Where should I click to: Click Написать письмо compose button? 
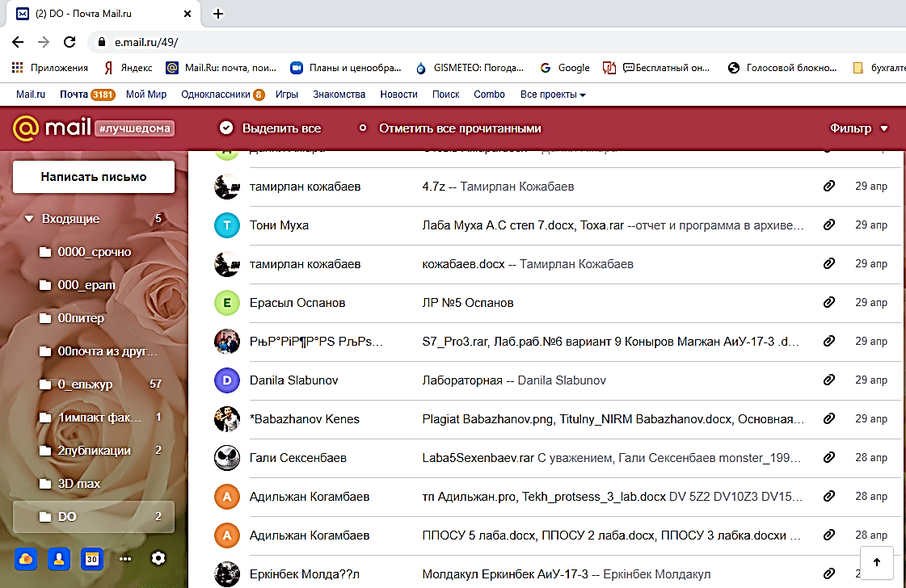click(94, 177)
